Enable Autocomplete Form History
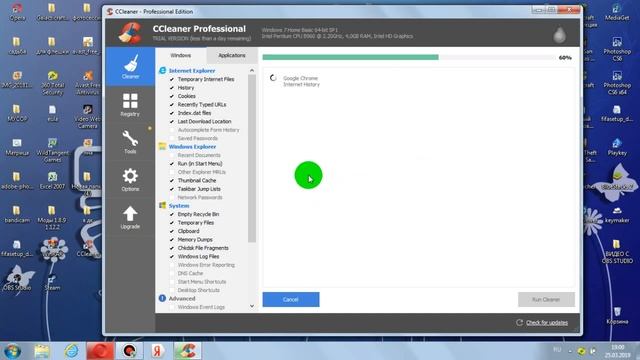This screenshot has width=640, height=360. point(172,130)
